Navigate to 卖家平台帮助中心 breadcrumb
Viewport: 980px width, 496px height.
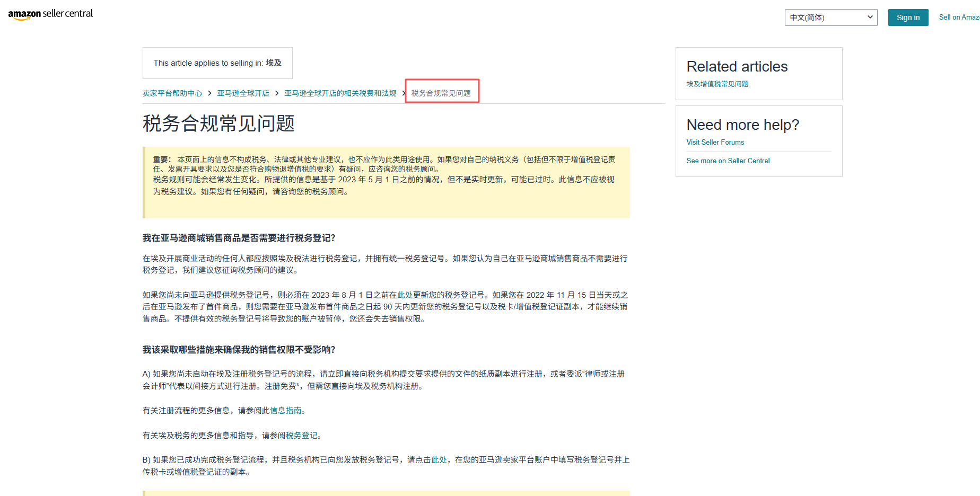point(172,92)
